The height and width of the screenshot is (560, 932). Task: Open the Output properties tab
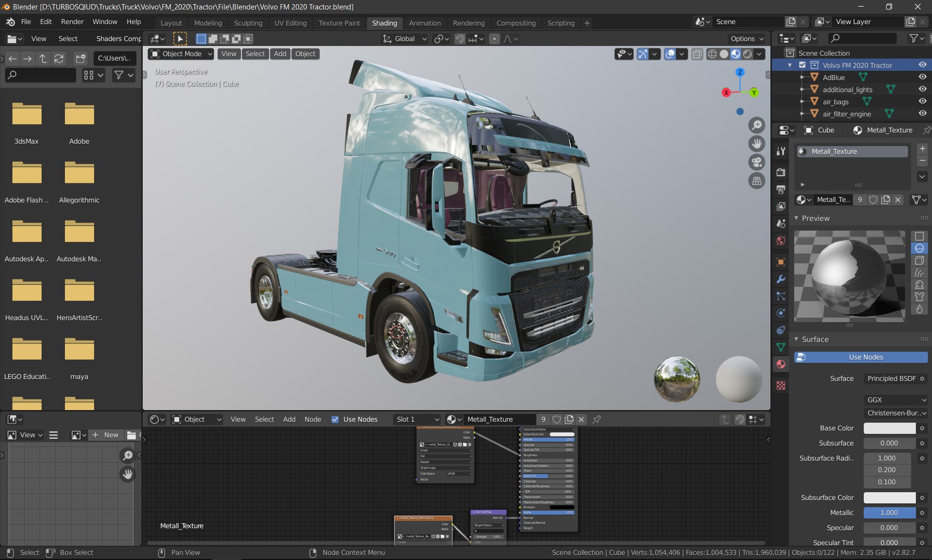point(781,189)
